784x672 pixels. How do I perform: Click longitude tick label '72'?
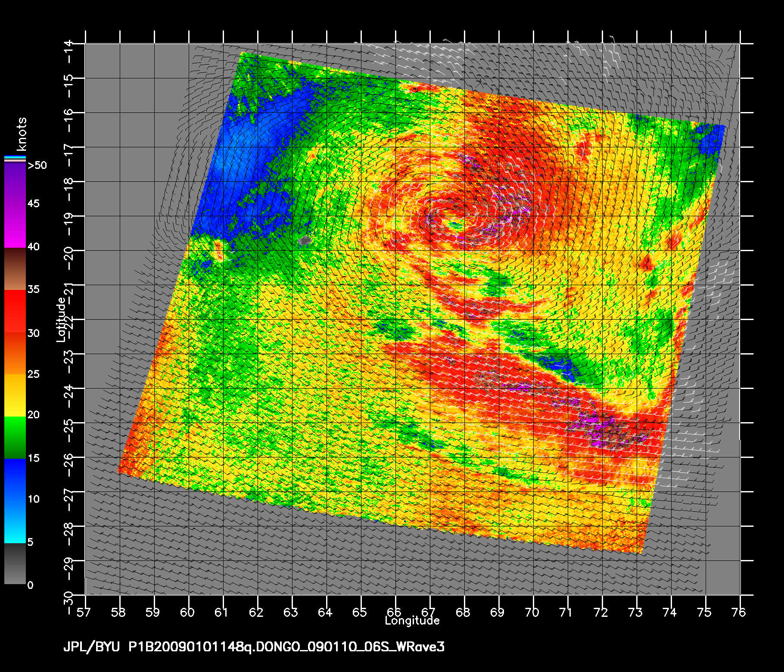(x=601, y=612)
